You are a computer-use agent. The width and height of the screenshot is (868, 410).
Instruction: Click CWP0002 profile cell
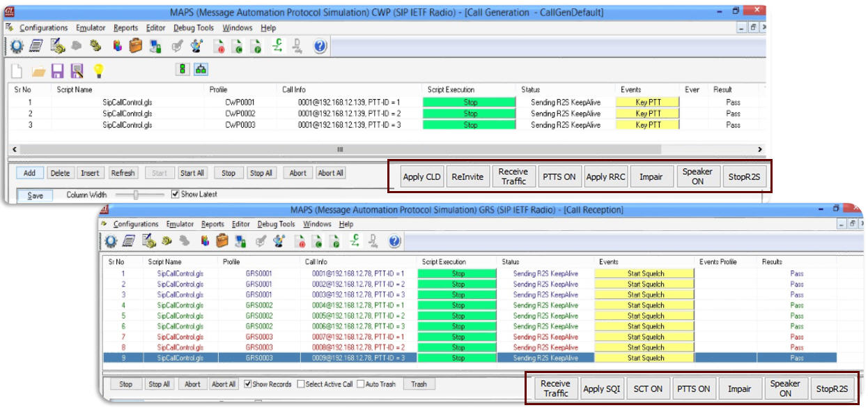pyautogui.click(x=240, y=114)
